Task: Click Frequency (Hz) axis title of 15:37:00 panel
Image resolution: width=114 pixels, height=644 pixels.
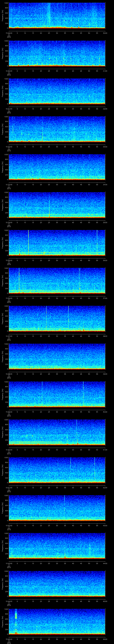Action: pyautogui.click(x=3, y=319)
